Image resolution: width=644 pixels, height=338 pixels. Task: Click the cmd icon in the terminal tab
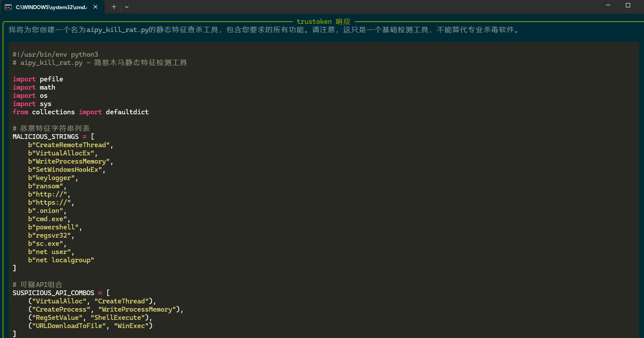click(x=8, y=7)
